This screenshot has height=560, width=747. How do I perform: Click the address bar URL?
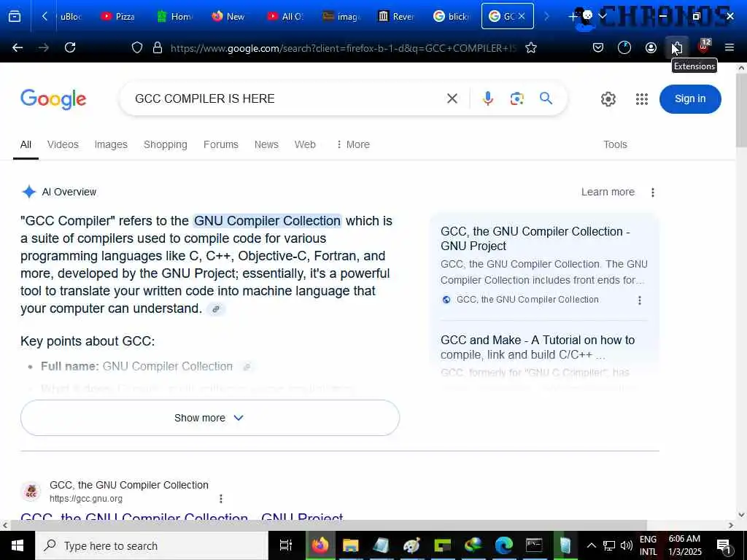(343, 48)
